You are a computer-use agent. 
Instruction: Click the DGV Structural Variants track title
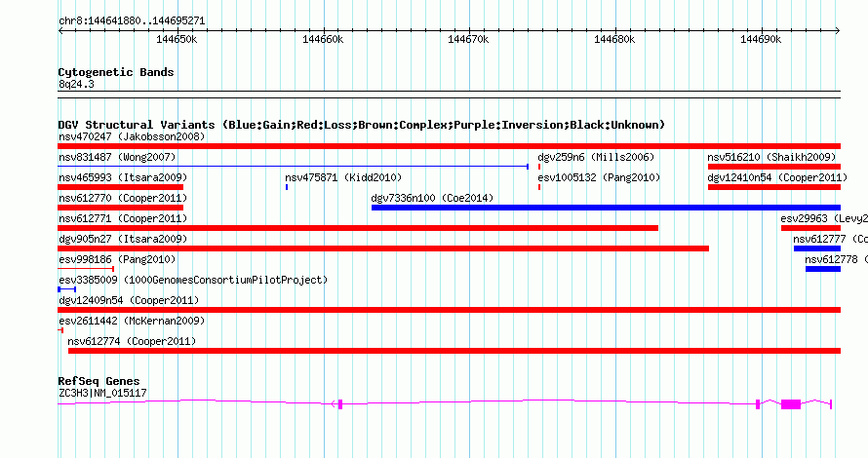click(362, 125)
